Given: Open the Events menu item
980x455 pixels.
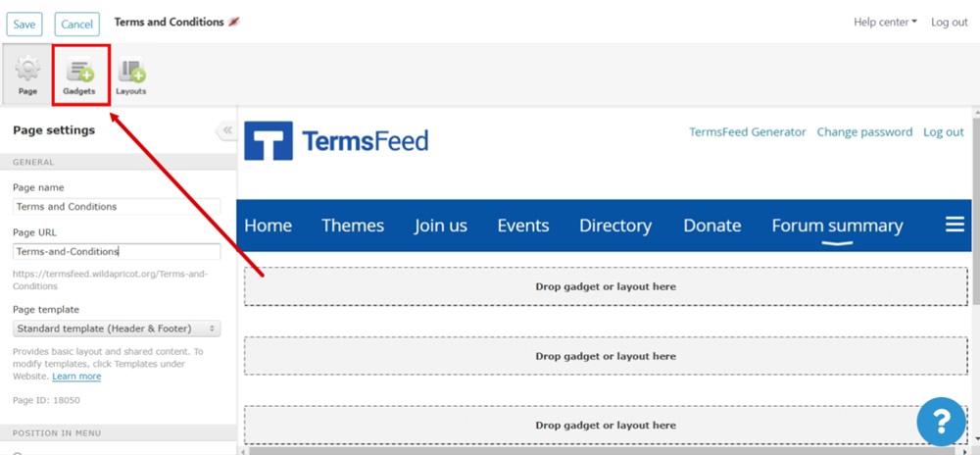Looking at the screenshot, I should coord(523,226).
